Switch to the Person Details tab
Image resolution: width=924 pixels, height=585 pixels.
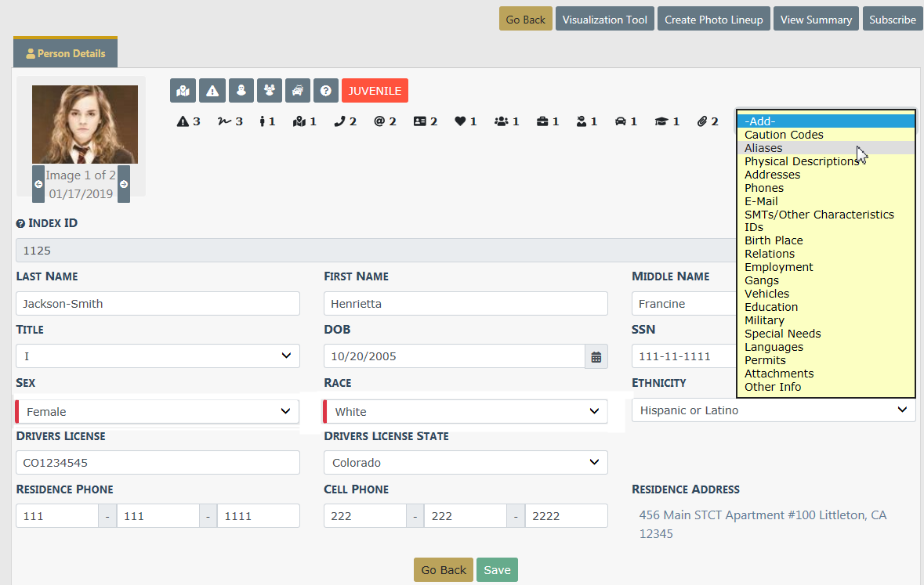[66, 53]
